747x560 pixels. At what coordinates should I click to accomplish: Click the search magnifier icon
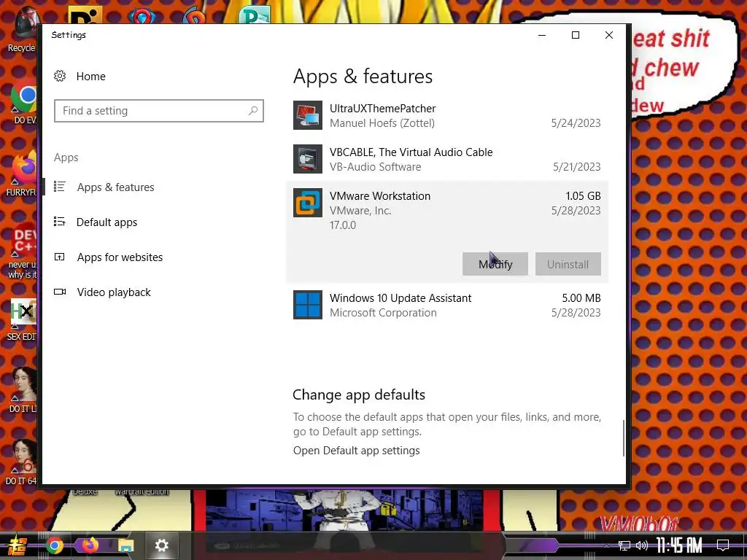pos(253,111)
